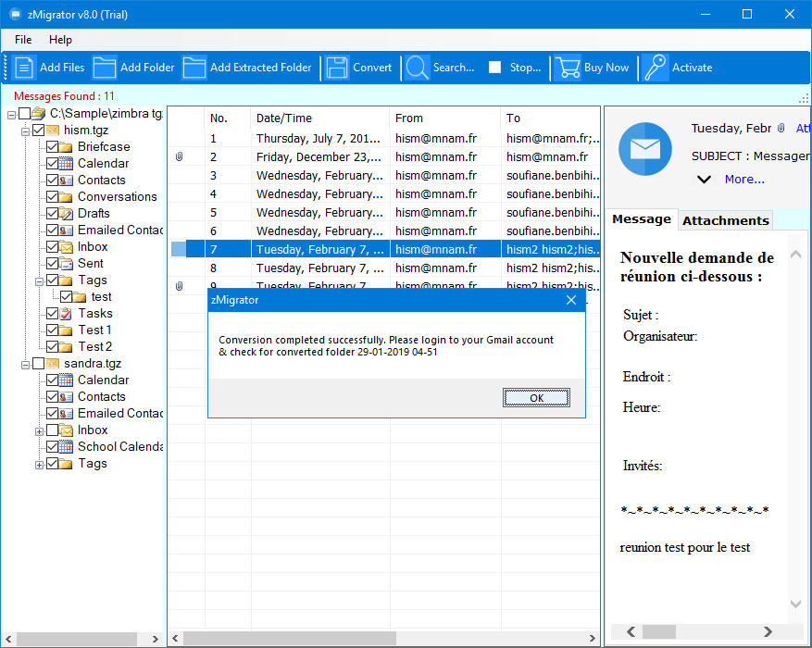The width and height of the screenshot is (812, 648).
Task: Open the More... link in preview header
Action: click(x=744, y=180)
